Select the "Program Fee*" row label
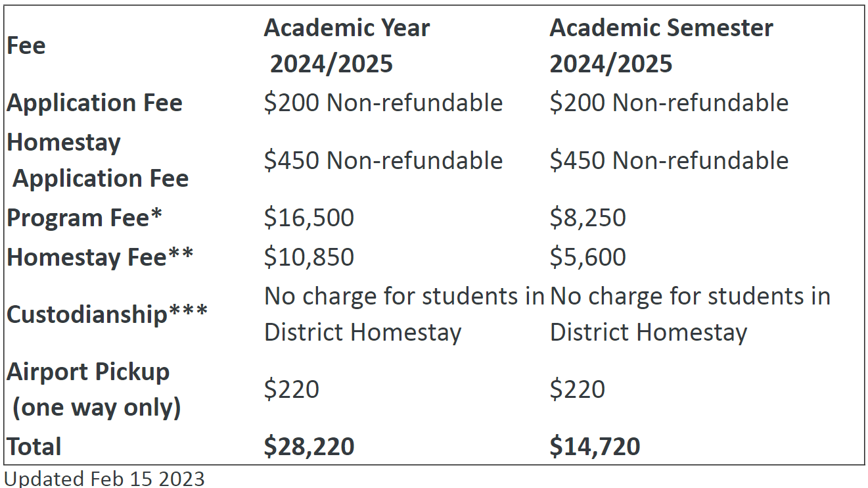 [x=84, y=218]
